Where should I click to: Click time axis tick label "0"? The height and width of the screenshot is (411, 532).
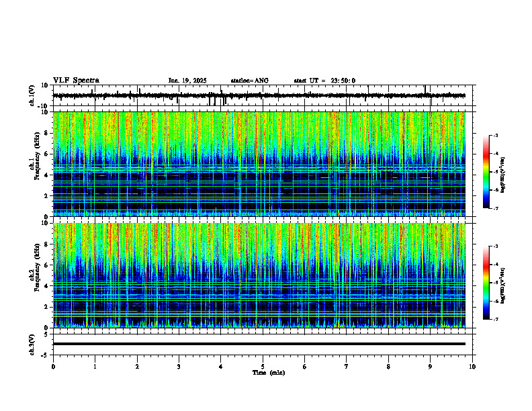pos(53,367)
